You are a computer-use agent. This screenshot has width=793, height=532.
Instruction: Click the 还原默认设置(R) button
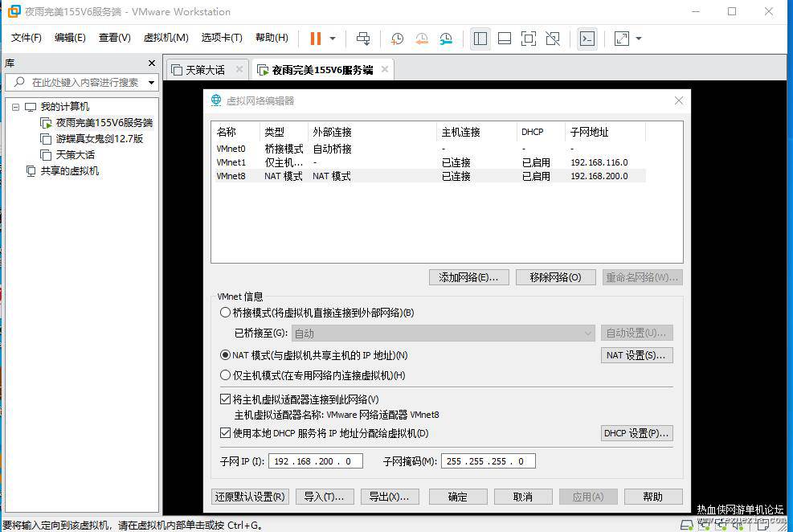[x=250, y=497]
